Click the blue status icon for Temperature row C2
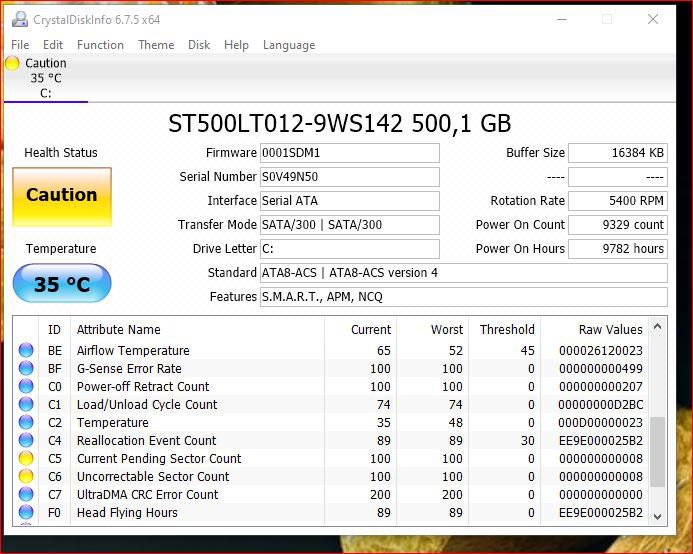This screenshot has width=693, height=554. [x=26, y=422]
